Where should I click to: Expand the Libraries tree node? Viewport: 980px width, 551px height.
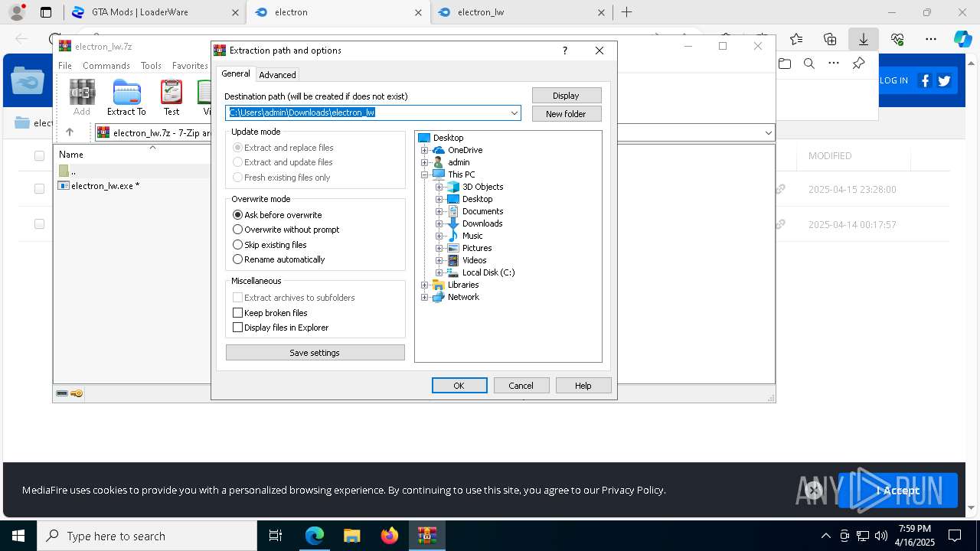point(425,285)
